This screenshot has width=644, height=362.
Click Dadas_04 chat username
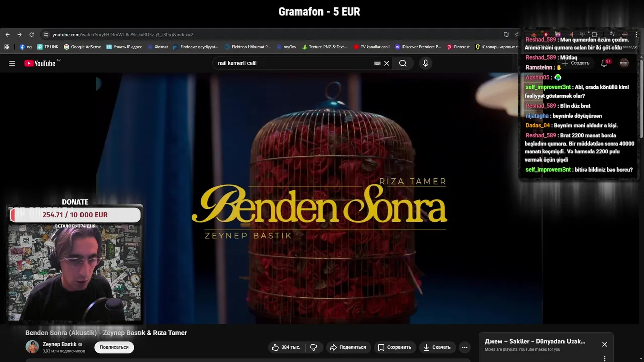point(537,125)
